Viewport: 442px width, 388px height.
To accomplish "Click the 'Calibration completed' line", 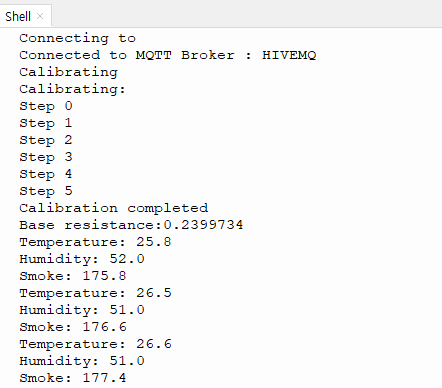I will [x=114, y=208].
